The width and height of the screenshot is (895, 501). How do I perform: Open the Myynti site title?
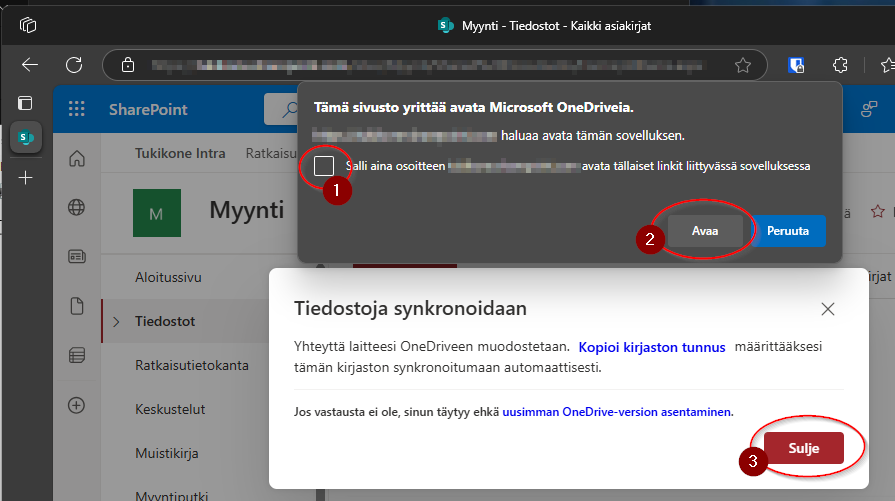[x=247, y=210]
